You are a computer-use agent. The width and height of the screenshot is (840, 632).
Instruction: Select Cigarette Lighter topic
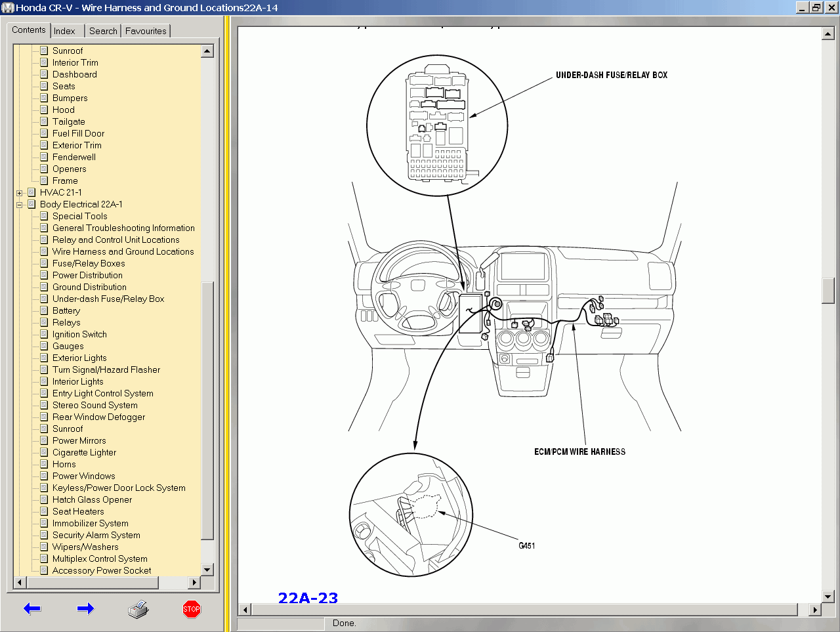point(84,452)
